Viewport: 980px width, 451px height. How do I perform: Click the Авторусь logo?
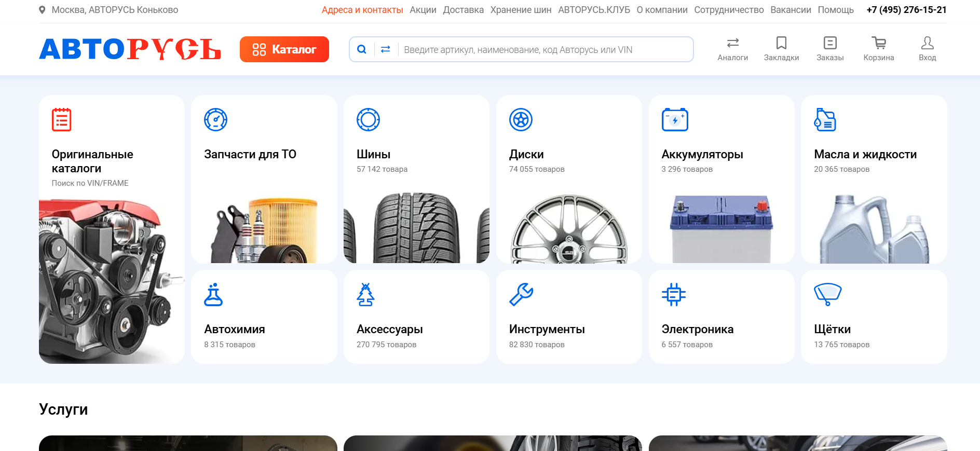pyautogui.click(x=130, y=49)
